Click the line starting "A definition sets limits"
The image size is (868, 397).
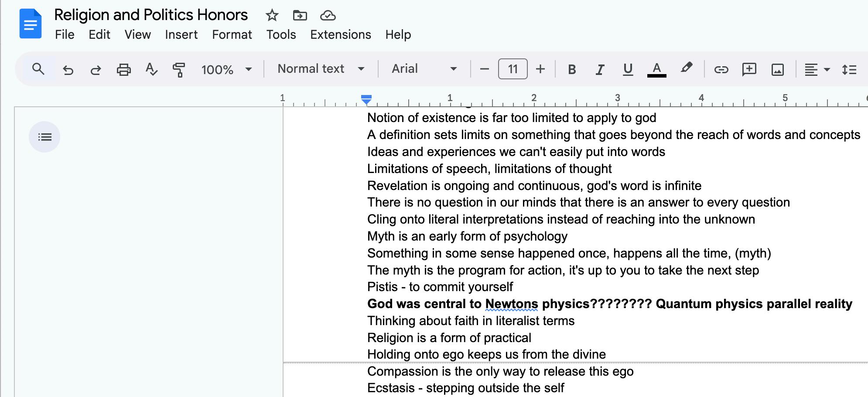[614, 135]
